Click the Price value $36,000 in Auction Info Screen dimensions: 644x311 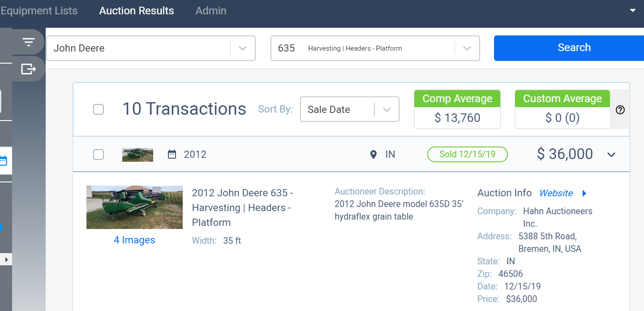click(521, 299)
